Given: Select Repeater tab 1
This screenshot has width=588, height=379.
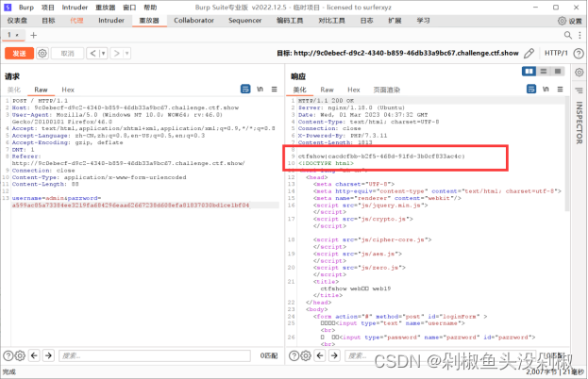Looking at the screenshot, I should pos(13,35).
